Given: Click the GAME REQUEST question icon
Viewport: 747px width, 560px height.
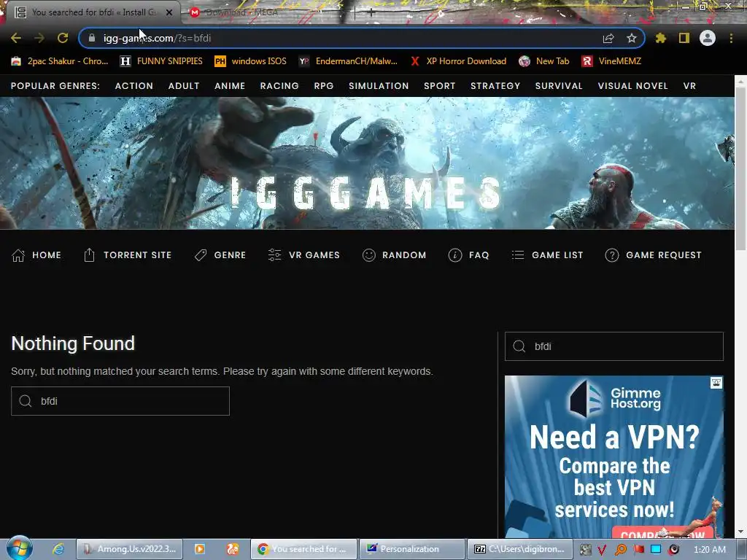Looking at the screenshot, I should [612, 255].
